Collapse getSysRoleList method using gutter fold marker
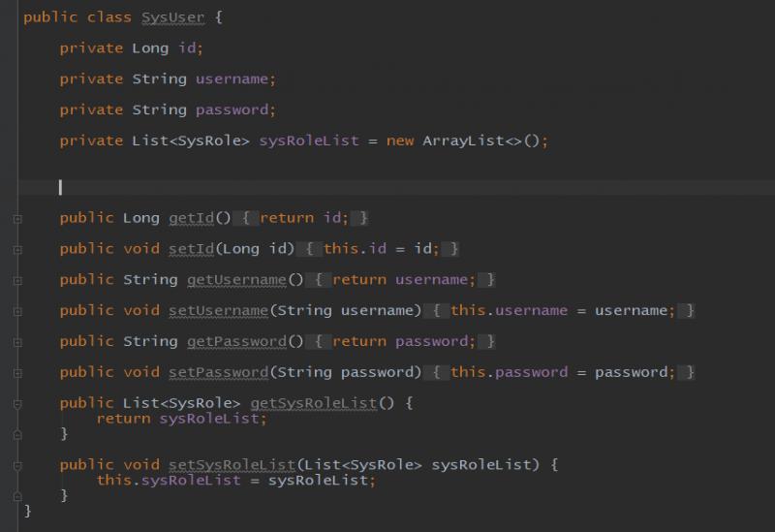This screenshot has height=532, width=775. [x=17, y=404]
